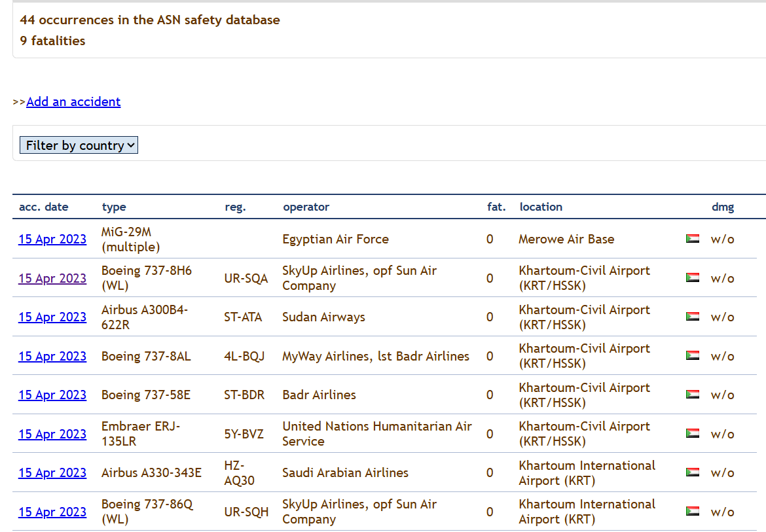This screenshot has height=532, width=766.
Task: Click the operator column header
Action: pyautogui.click(x=306, y=207)
